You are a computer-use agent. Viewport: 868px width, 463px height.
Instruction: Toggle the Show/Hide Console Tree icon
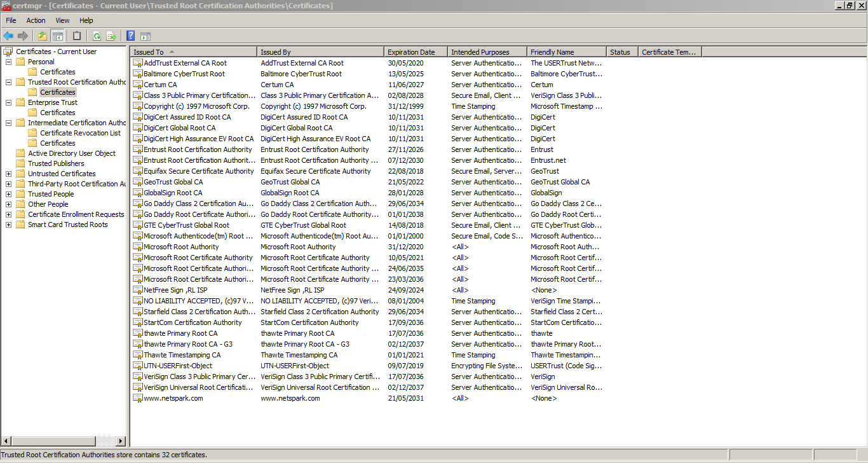pyautogui.click(x=57, y=36)
